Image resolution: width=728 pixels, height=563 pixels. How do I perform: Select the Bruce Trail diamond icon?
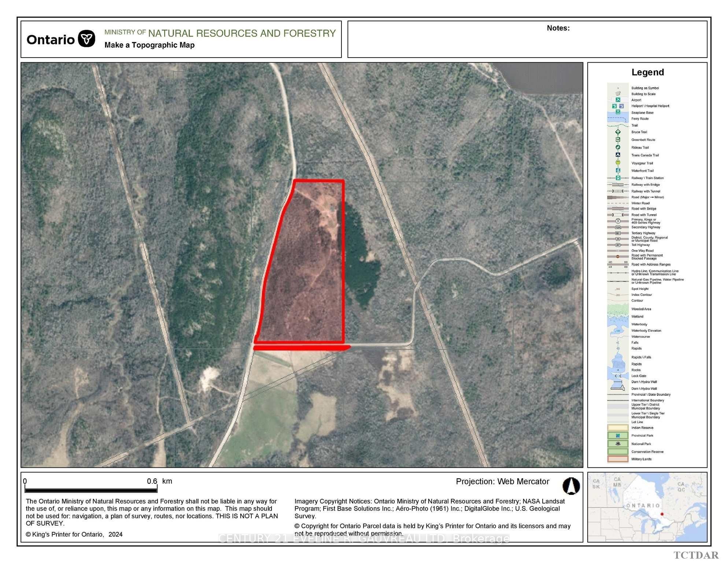(618, 132)
